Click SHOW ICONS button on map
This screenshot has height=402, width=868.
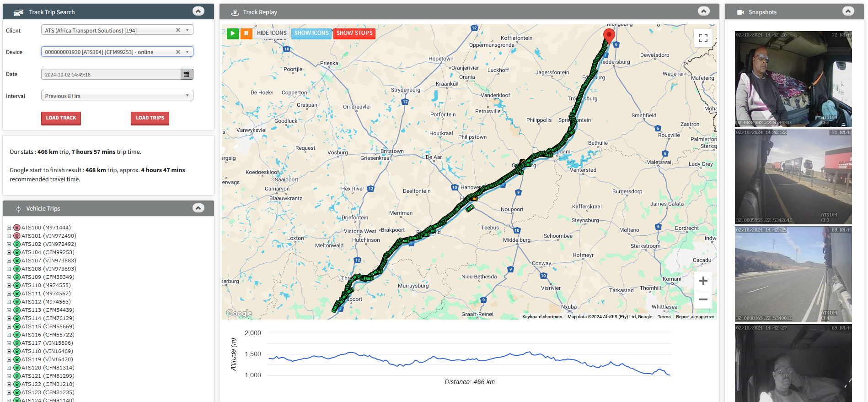click(x=311, y=33)
